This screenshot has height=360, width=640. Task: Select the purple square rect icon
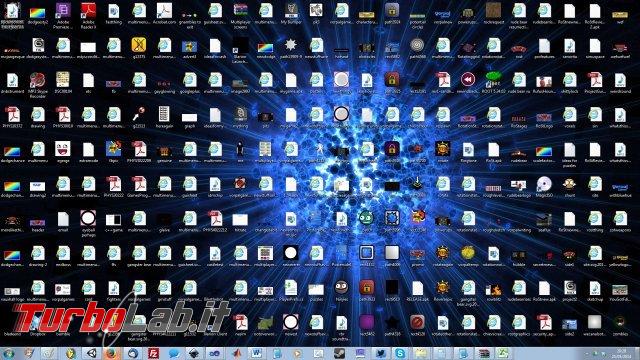pos(366,322)
